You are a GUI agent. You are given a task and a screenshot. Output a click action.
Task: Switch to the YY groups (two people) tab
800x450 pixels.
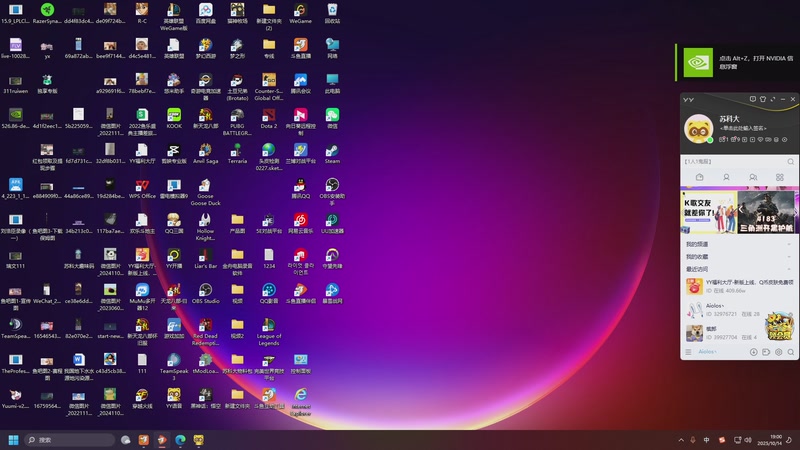(x=753, y=177)
